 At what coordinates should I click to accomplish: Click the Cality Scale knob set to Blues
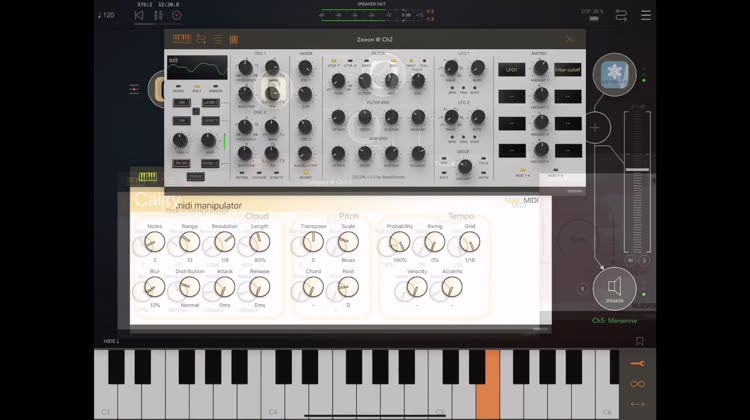coord(348,243)
